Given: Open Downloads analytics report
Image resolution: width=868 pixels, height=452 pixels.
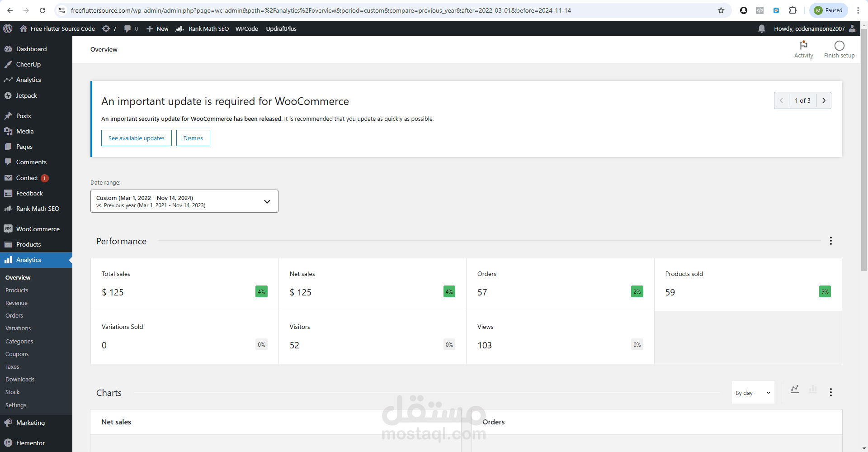Looking at the screenshot, I should pyautogui.click(x=20, y=379).
